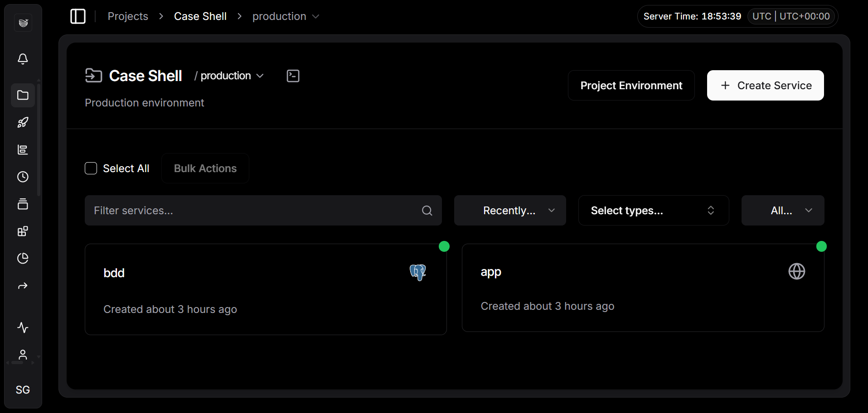
Task: Open the terminal icon beside production
Action: click(x=293, y=76)
